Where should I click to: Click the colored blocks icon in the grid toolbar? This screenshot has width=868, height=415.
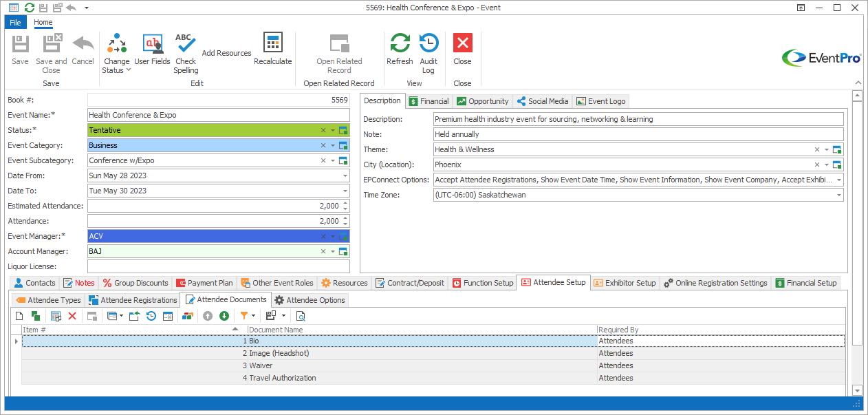187,316
